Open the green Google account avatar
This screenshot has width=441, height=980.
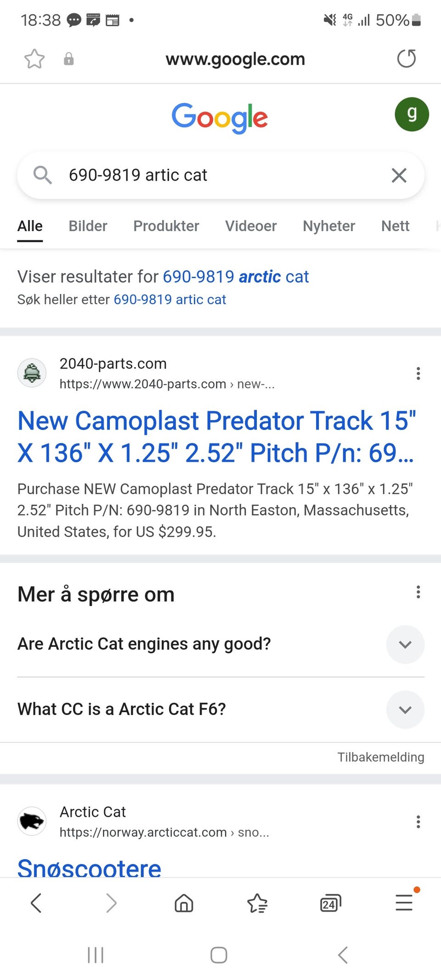tap(412, 114)
